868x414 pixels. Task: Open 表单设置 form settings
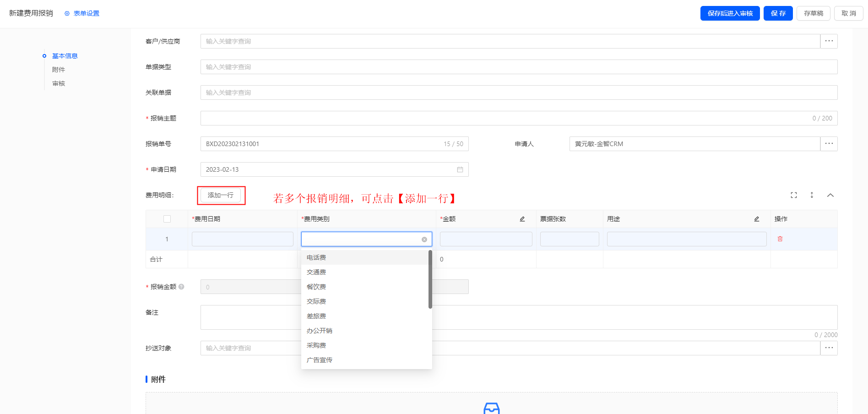click(x=82, y=13)
